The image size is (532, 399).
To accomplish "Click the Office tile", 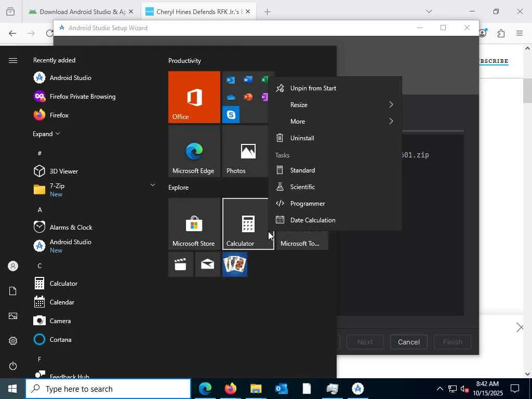I will pyautogui.click(x=194, y=97).
